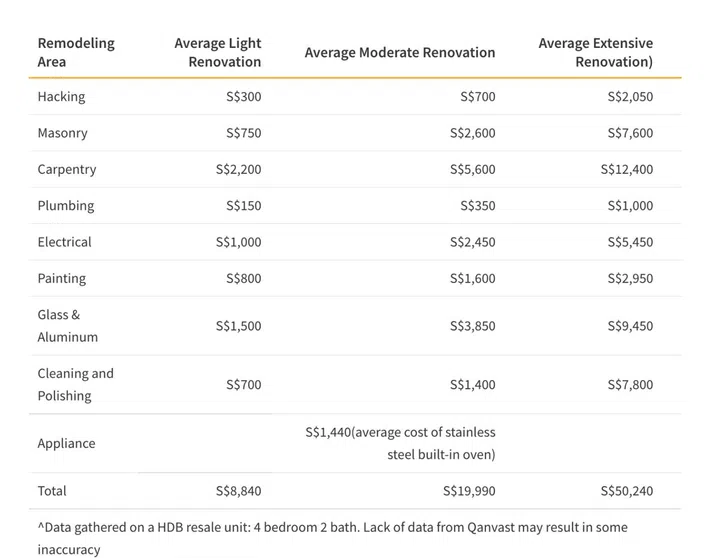Click the "Hacking" row label
Screen dimensions: 720x558
[x=61, y=97]
